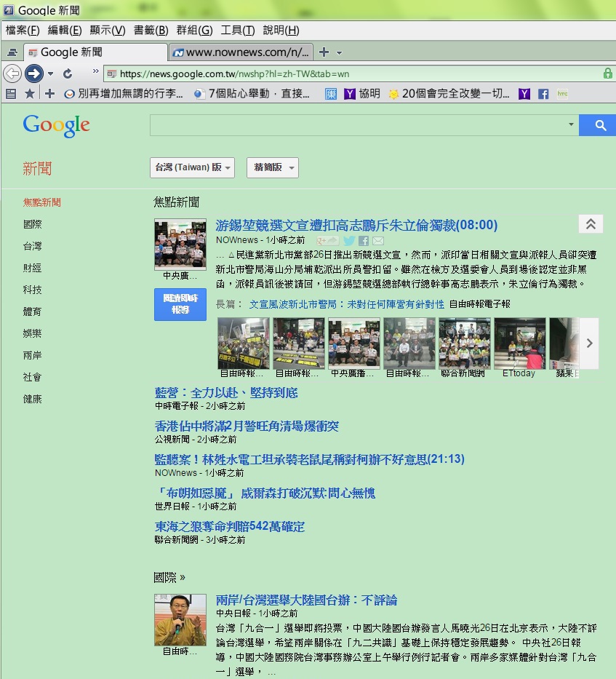The width and height of the screenshot is (616, 679).
Task: Open the 書籤(B) bookmarks menu
Action: 151,30
